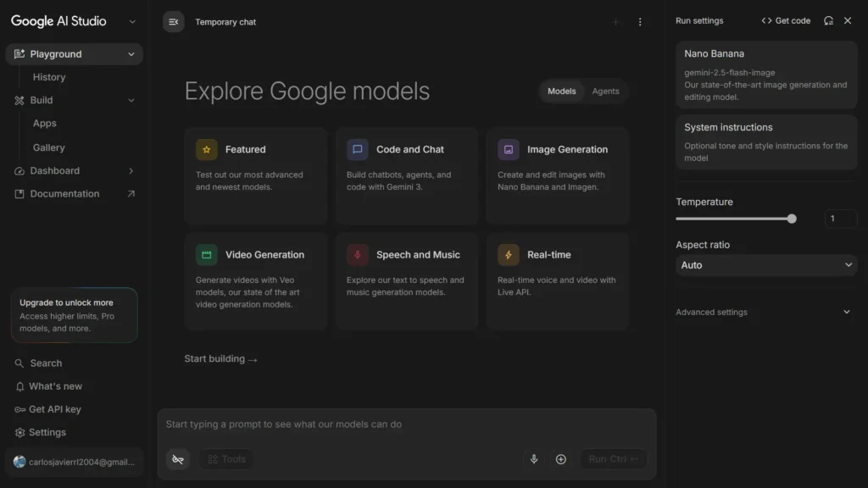Click the Get API key item
Viewport: 868px width, 488px height.
tap(47, 409)
